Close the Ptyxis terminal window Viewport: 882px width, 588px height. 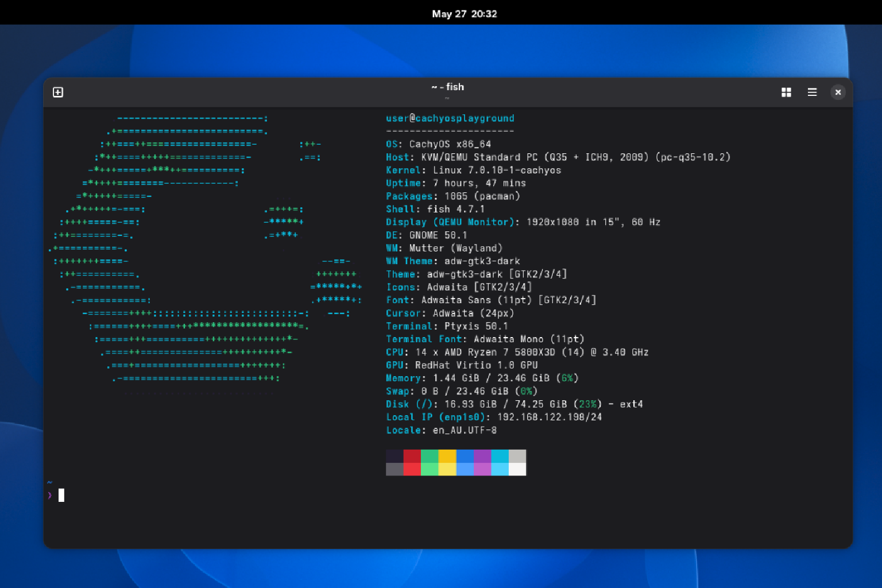click(838, 92)
